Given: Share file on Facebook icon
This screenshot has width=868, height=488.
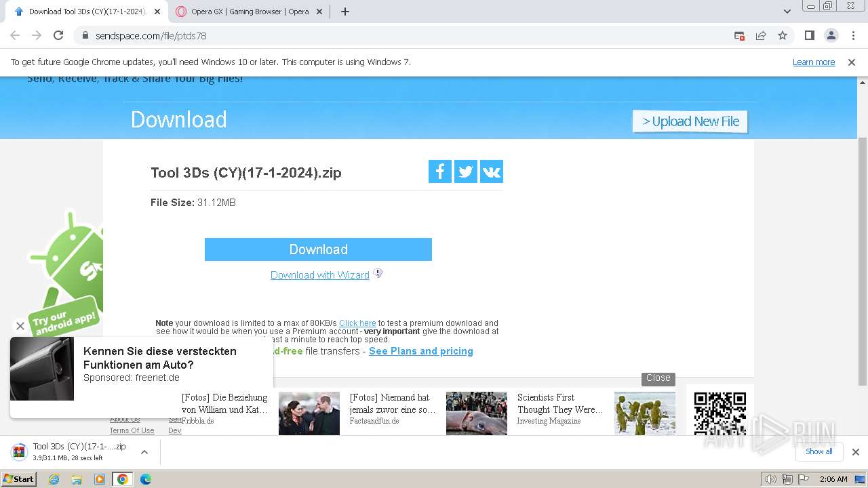Looking at the screenshot, I should [440, 171].
